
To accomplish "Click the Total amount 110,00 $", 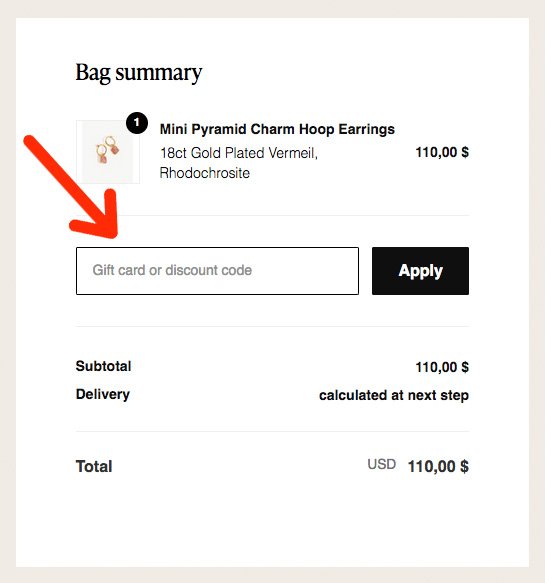I will point(438,466).
